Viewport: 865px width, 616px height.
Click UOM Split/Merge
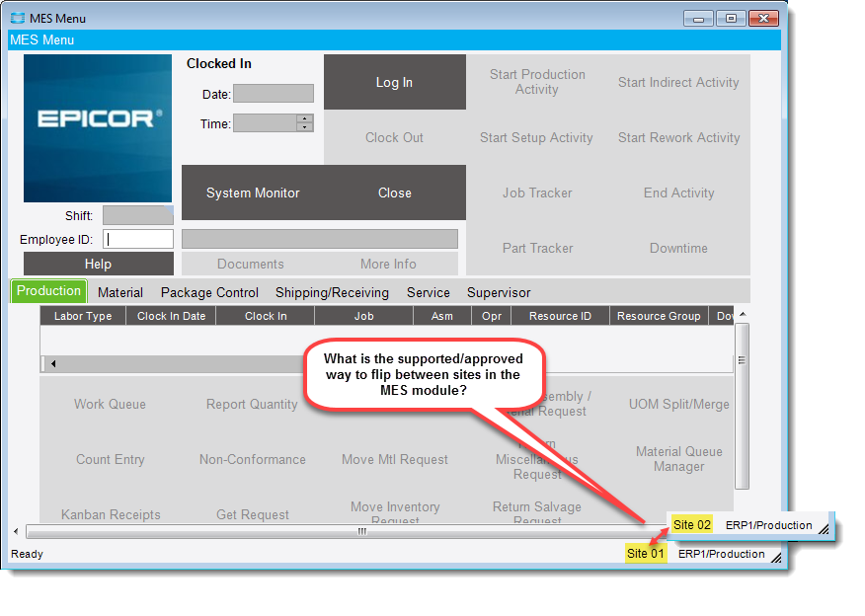pos(679,404)
